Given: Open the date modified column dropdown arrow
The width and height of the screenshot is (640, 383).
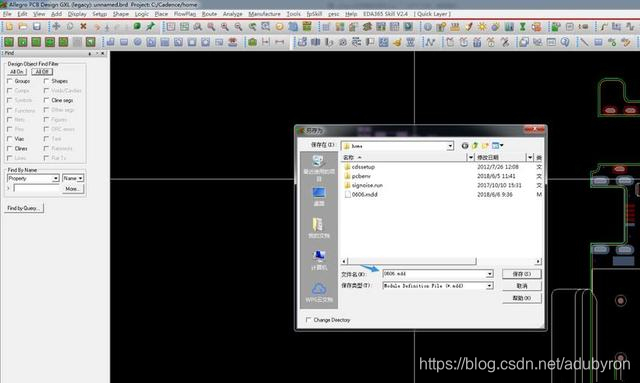Looking at the screenshot, I should [530, 157].
